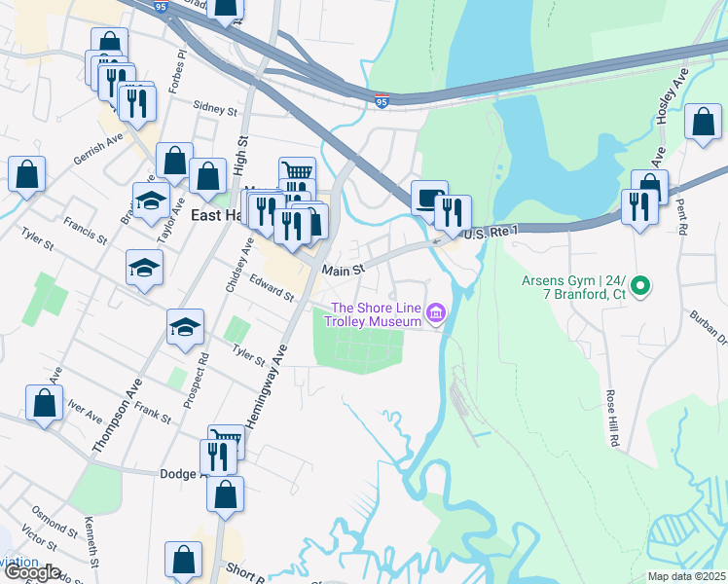Select shopping bag marker east of Hosley Ave

[x=703, y=123]
